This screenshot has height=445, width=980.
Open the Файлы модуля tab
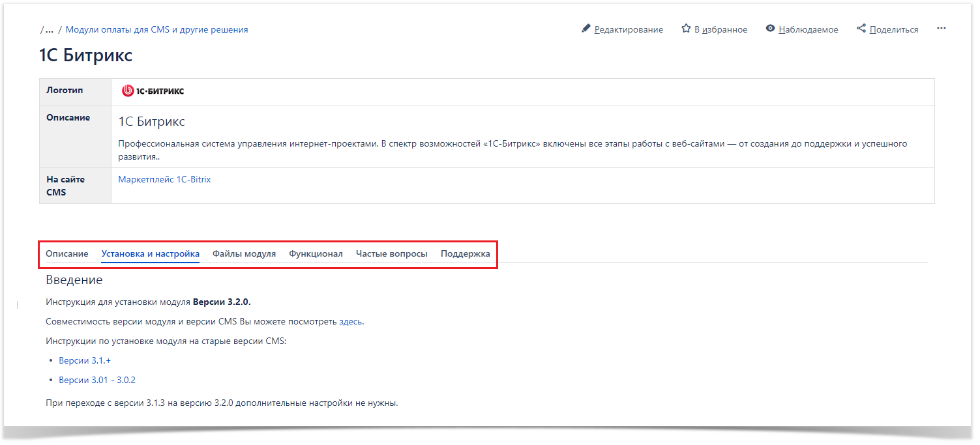[244, 254]
